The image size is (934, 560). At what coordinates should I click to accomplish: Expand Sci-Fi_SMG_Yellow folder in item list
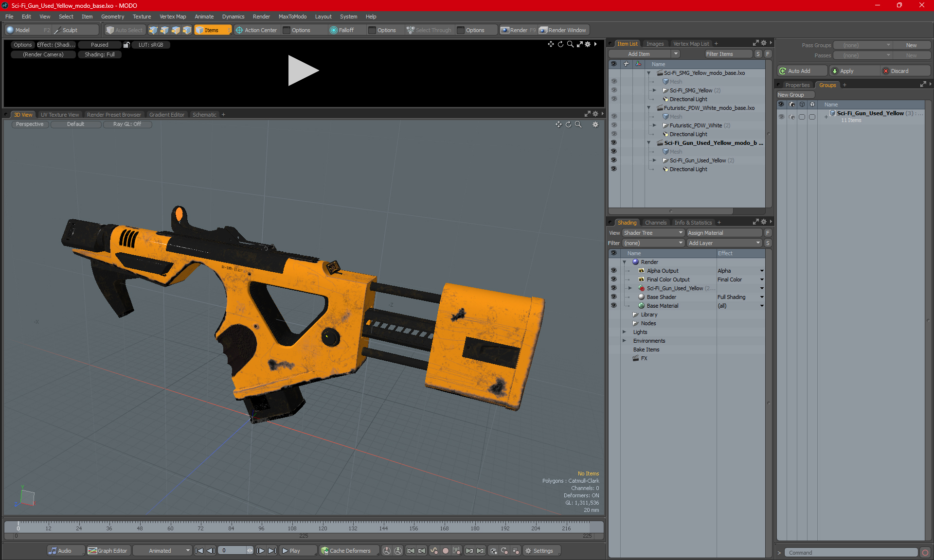pos(654,90)
